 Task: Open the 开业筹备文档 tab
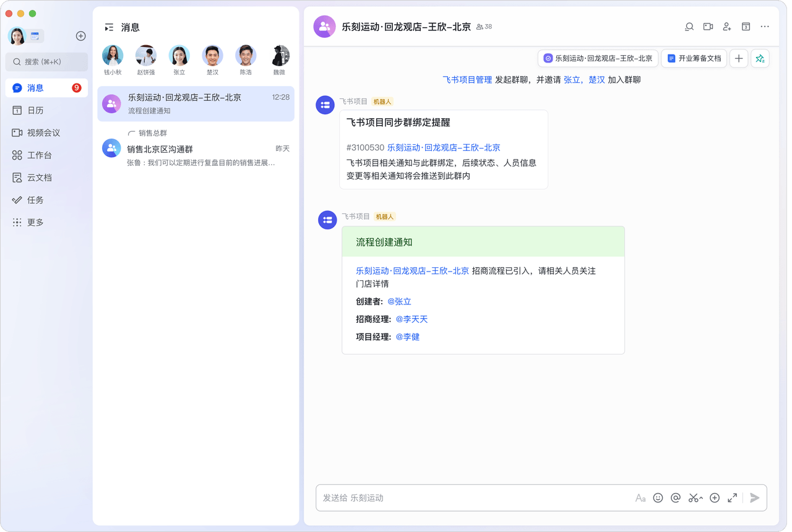tap(694, 58)
